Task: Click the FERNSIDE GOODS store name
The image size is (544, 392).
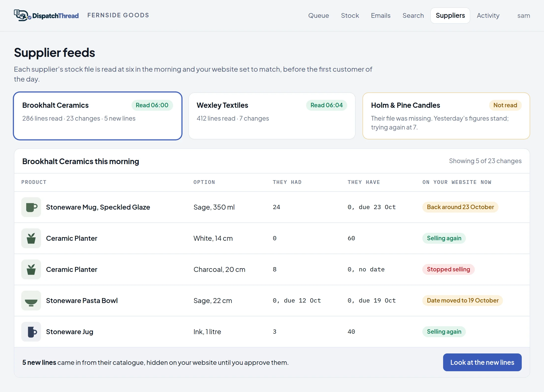Action: click(118, 15)
